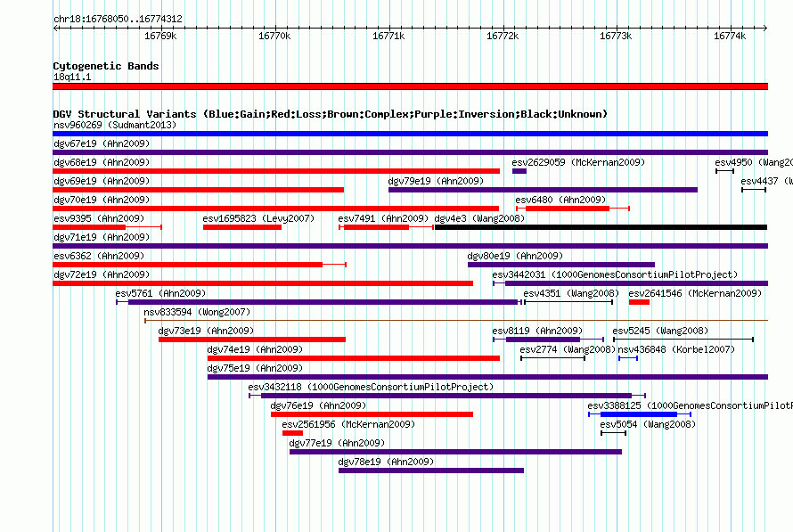793x532 pixels.
Task: Open esv3432118 (1000GenomesConsortiumPilotProject) variant
Action: pos(371,387)
